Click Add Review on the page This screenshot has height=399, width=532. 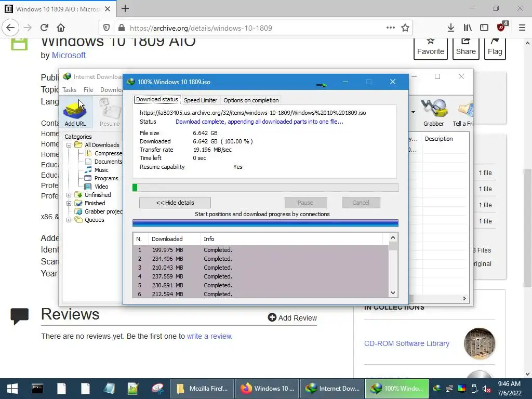point(292,317)
